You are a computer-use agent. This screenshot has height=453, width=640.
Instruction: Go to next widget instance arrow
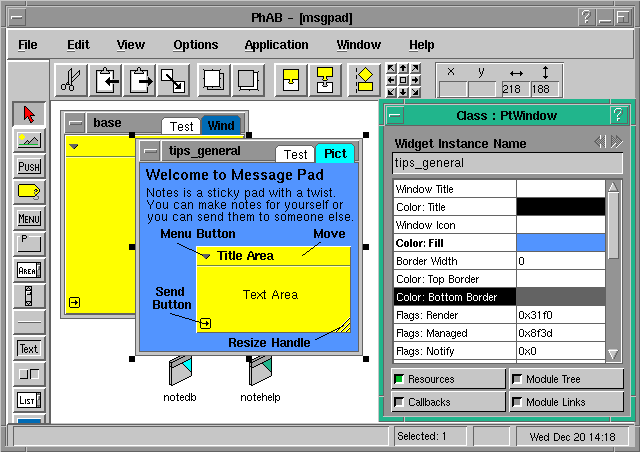(616, 142)
